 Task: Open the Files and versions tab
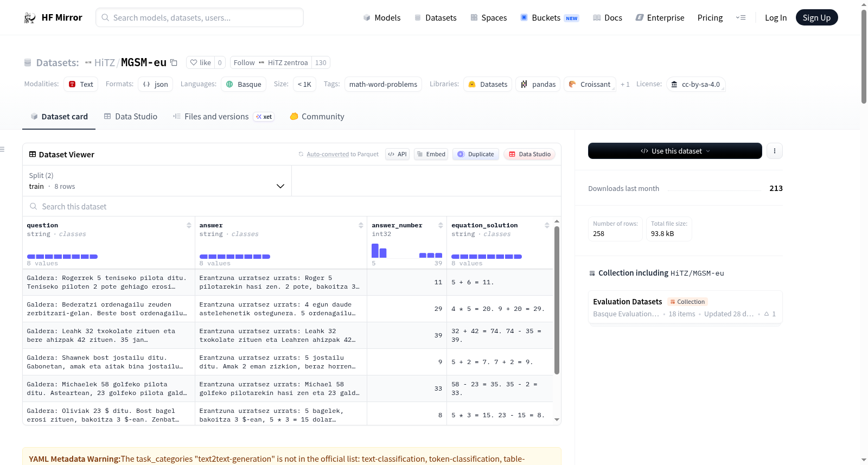pyautogui.click(x=224, y=117)
